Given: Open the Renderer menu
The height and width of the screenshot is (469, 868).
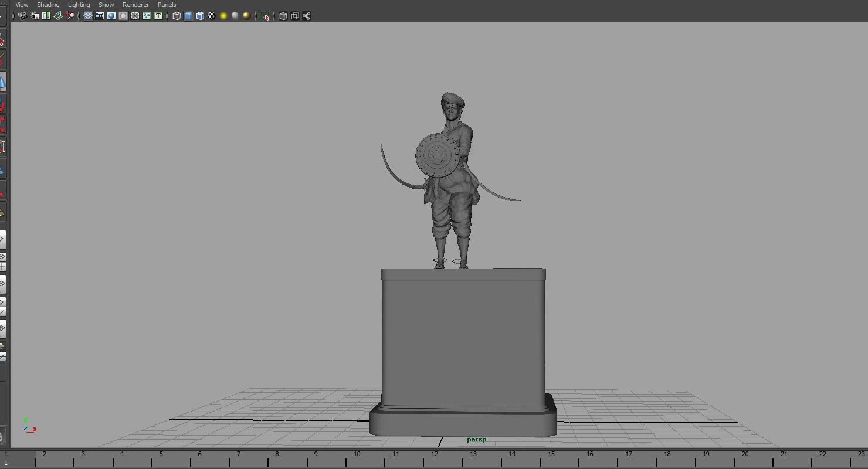Looking at the screenshot, I should coord(135,5).
